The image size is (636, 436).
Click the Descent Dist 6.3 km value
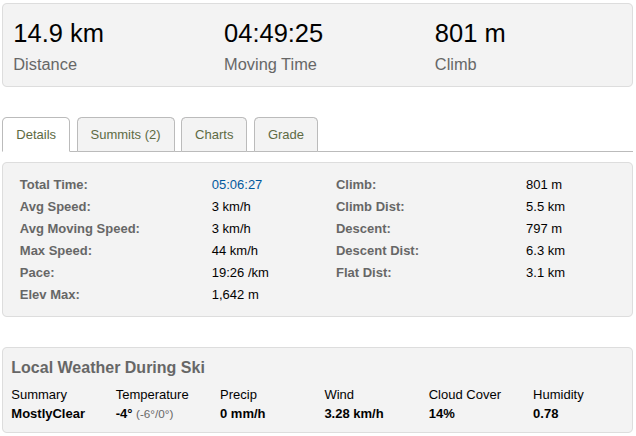[x=545, y=251]
